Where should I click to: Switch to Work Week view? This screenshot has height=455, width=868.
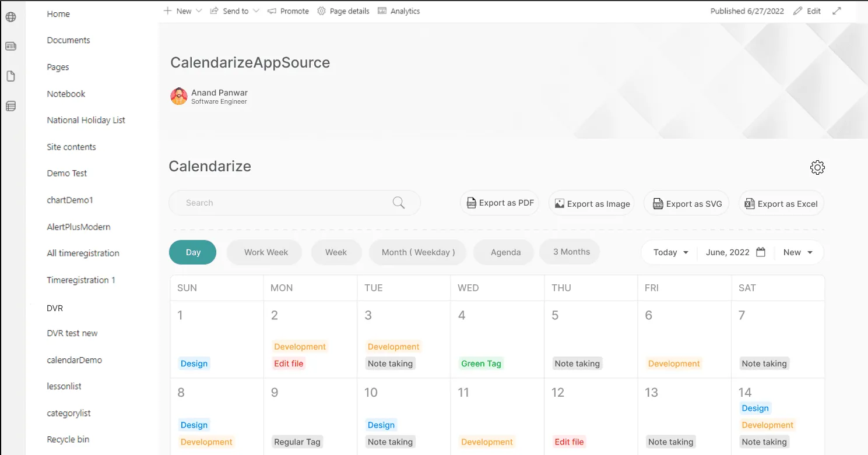[x=266, y=252]
